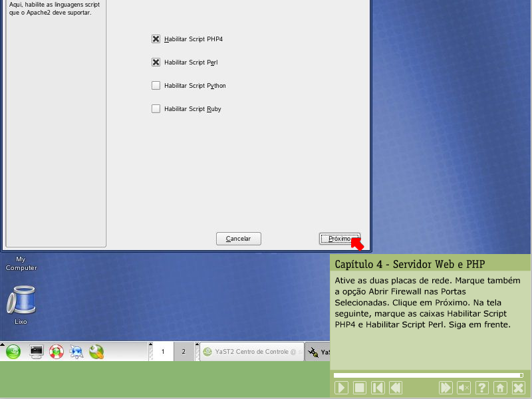This screenshot has width=532, height=399.
Task: Open the SUSE start menu
Action: (x=13, y=352)
